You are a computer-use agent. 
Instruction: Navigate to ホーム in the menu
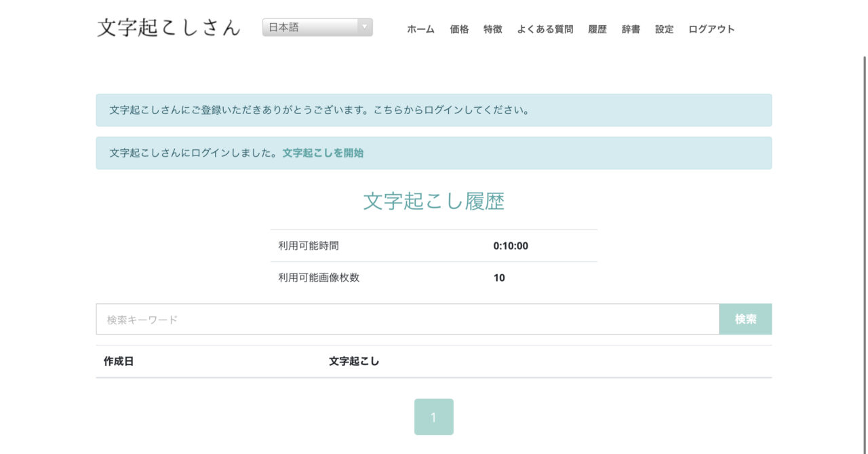420,29
